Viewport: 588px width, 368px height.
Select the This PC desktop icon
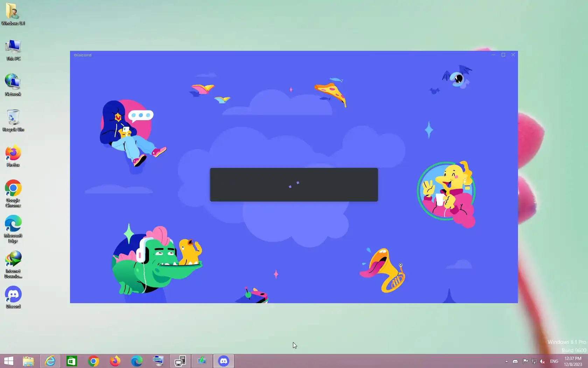(13, 49)
